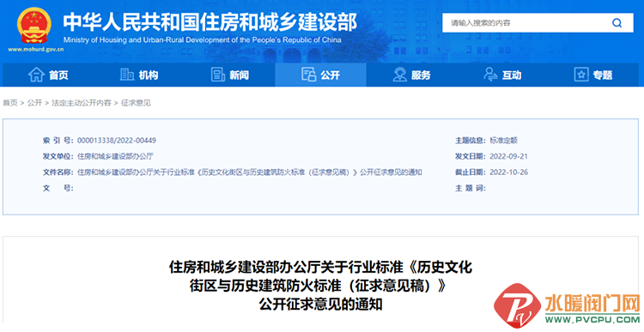Viewport: 644px width, 332px height.
Task: Click the www.mohurd.gov.cn site address
Action: click(x=36, y=49)
